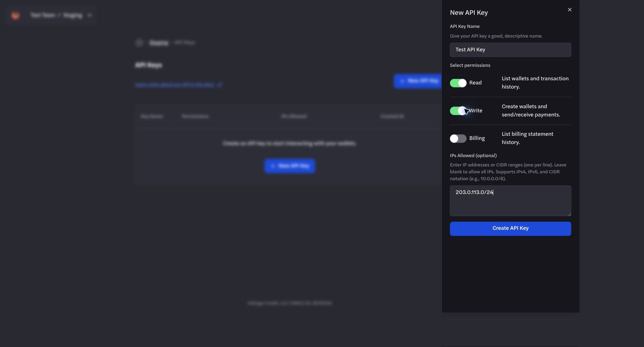This screenshot has width=644, height=347.
Task: Click the blurred New API Key button at top right of table
Action: (418, 81)
